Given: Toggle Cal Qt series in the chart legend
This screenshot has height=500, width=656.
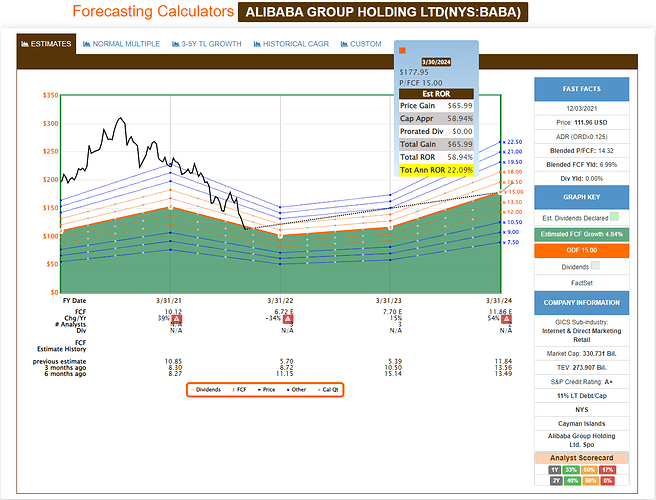Looking at the screenshot, I should pyautogui.click(x=328, y=390).
